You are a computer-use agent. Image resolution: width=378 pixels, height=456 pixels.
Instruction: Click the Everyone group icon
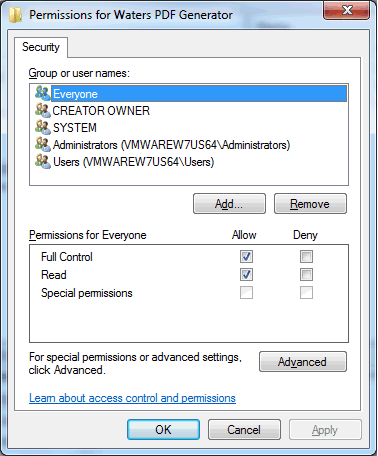coord(43,93)
